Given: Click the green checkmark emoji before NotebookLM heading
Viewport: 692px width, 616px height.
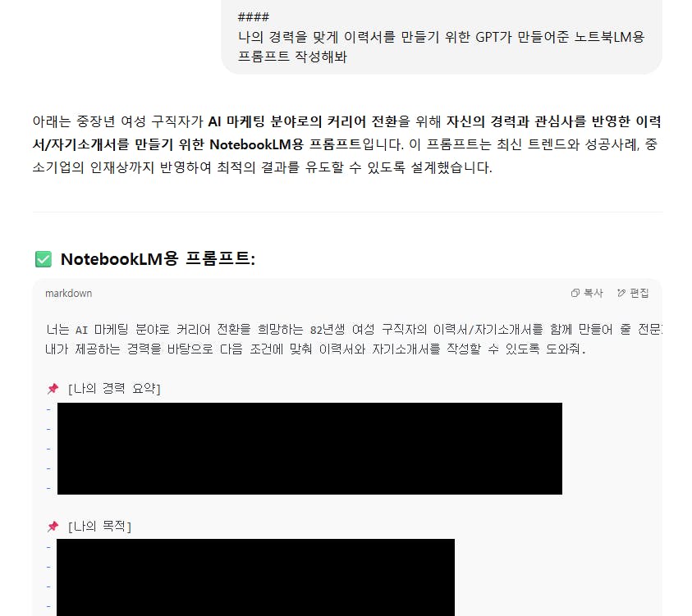Looking at the screenshot, I should pos(44,259).
